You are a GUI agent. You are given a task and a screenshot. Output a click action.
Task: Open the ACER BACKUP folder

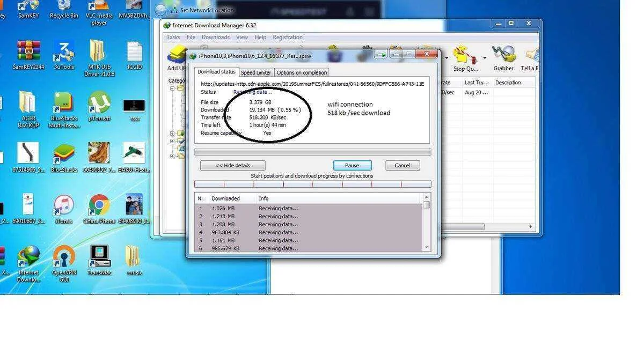(28, 109)
